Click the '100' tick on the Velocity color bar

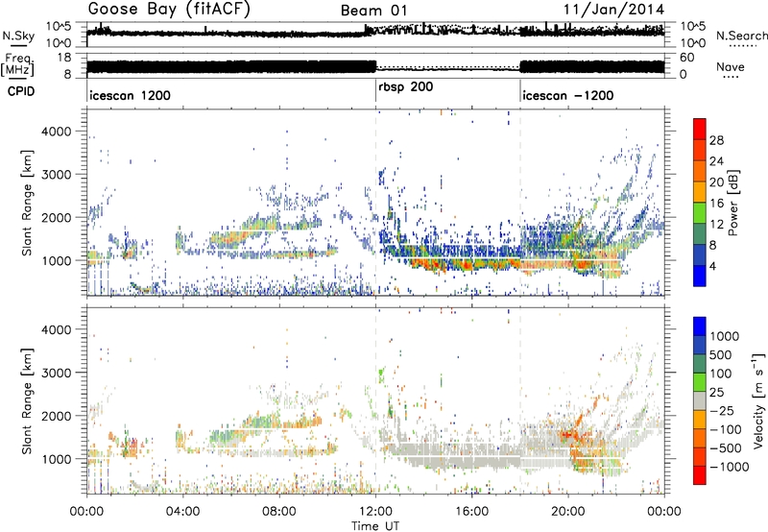pos(720,374)
